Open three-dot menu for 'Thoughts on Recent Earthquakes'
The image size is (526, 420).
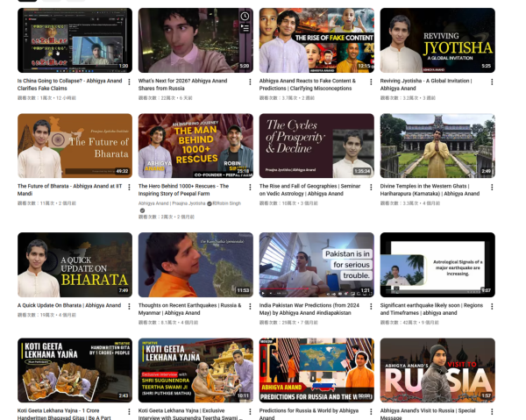click(251, 306)
